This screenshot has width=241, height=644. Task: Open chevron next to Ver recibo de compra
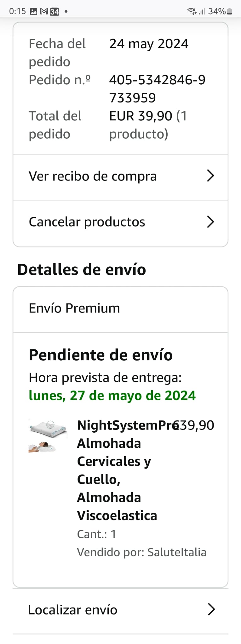[x=210, y=176]
